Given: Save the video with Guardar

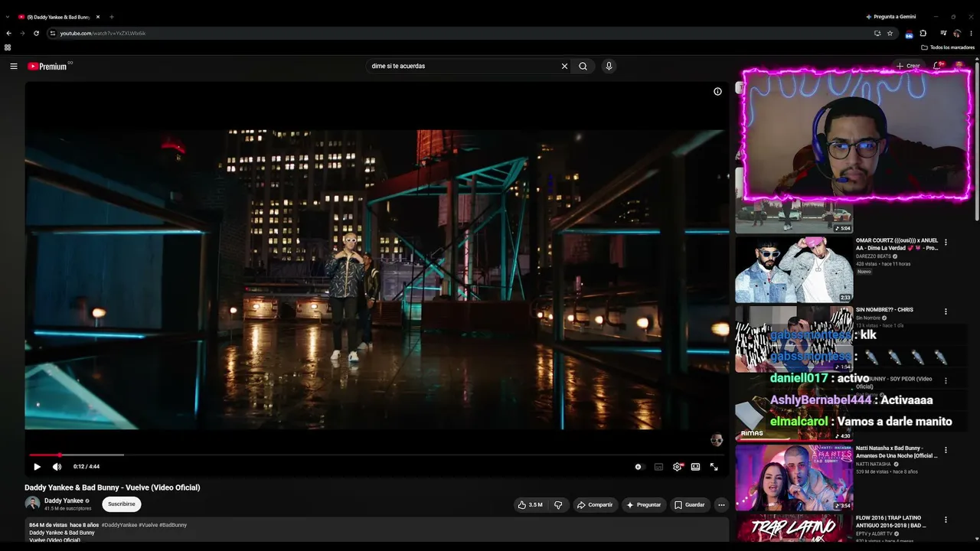Looking at the screenshot, I should click(x=689, y=505).
